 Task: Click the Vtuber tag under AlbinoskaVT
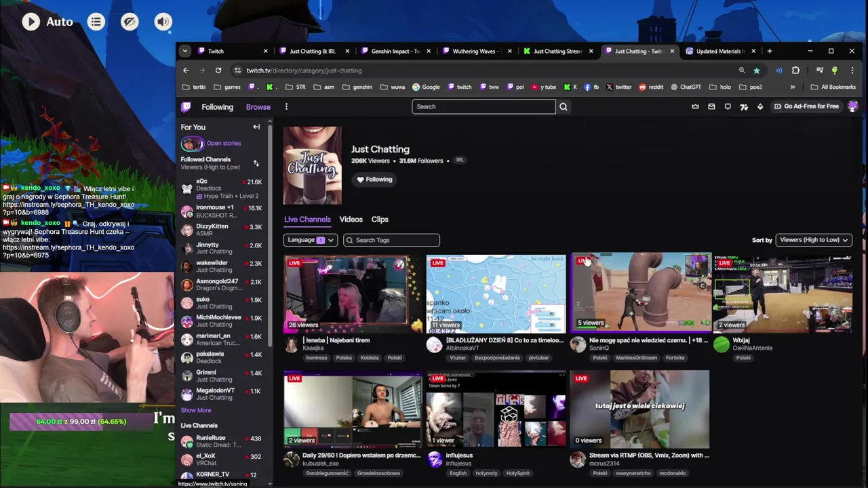click(458, 358)
